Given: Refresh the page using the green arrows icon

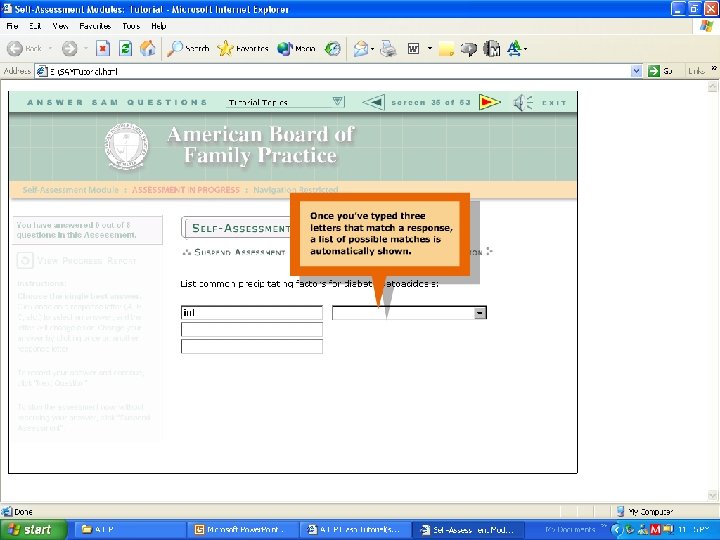Looking at the screenshot, I should pos(125,48).
